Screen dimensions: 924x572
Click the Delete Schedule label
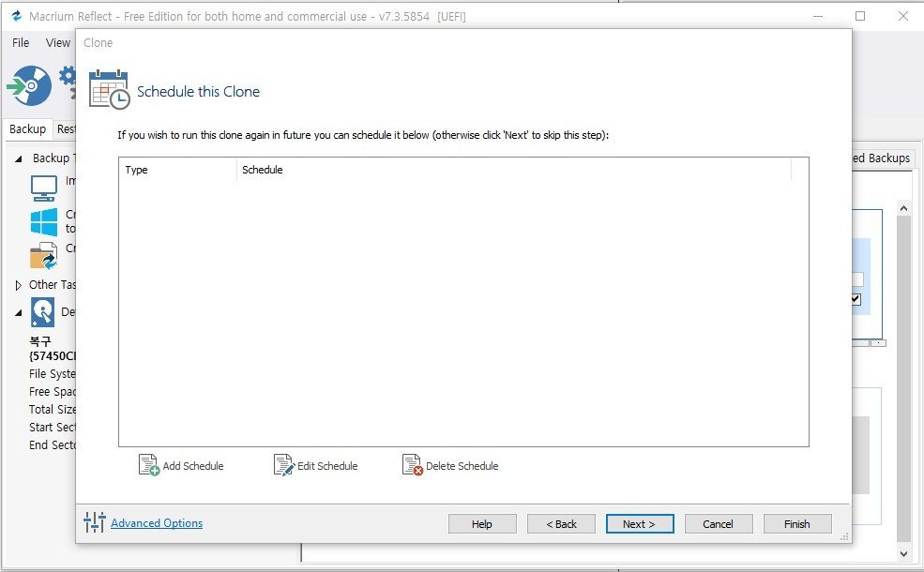coord(462,466)
